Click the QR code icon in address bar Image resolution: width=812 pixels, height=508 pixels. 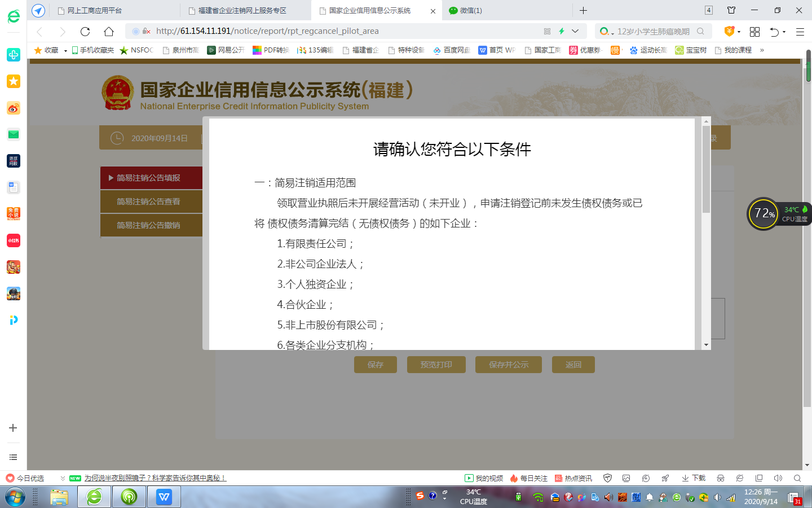click(x=547, y=32)
